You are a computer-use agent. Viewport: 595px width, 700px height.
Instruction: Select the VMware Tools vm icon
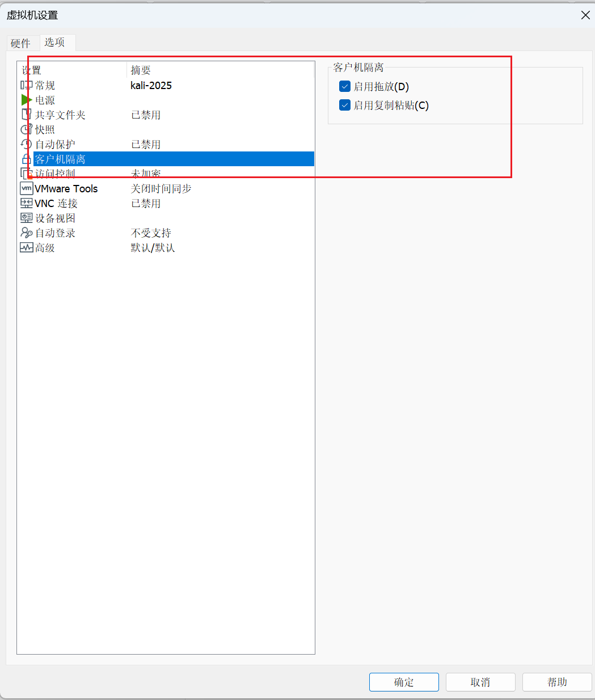pos(27,188)
